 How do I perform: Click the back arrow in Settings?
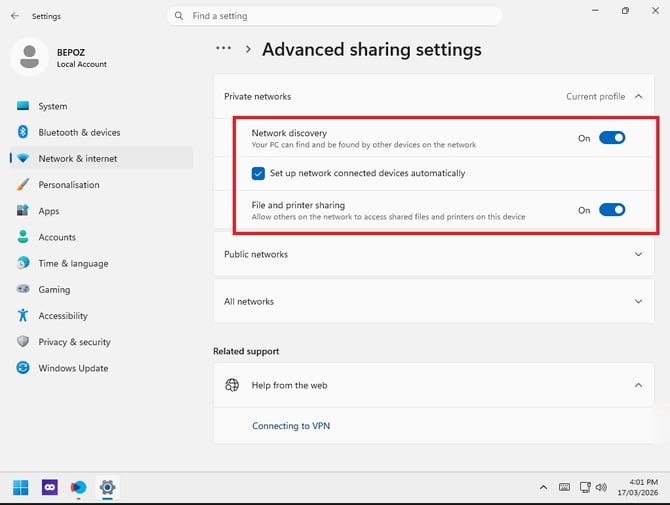click(x=15, y=16)
